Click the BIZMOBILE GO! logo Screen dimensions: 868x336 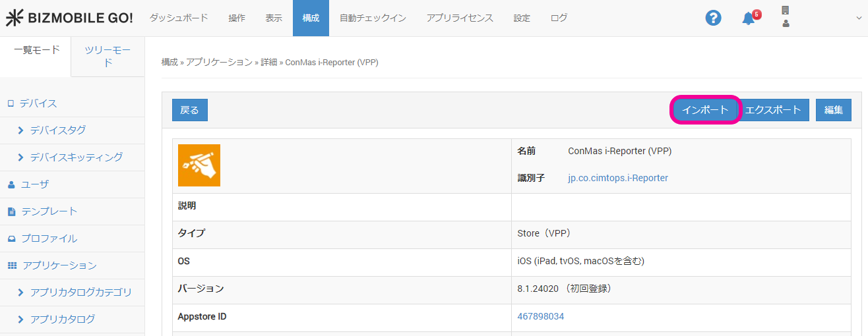(x=69, y=18)
